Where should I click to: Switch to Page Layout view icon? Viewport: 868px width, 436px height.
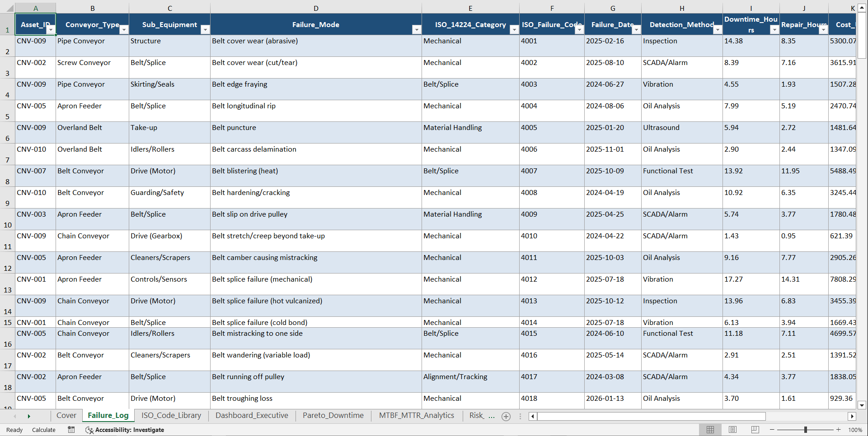[732, 430]
